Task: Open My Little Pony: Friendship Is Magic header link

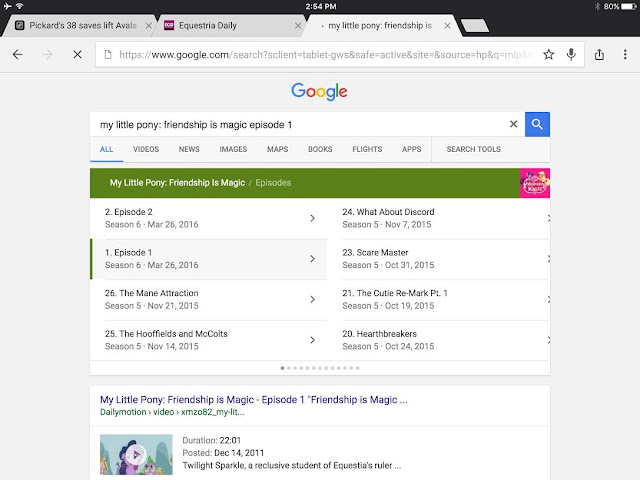Action: 177,183
